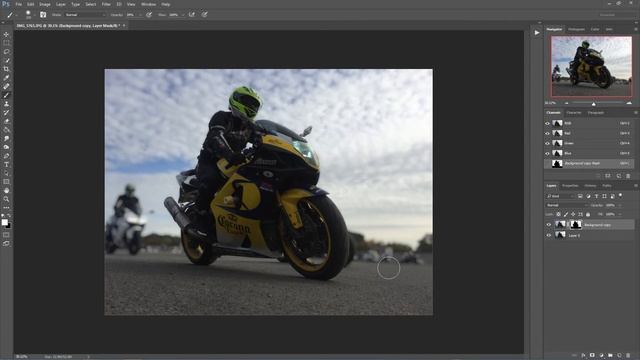Viewport: 640px width, 360px height.
Task: Change screen mode icon in toolbox
Action: (6, 243)
